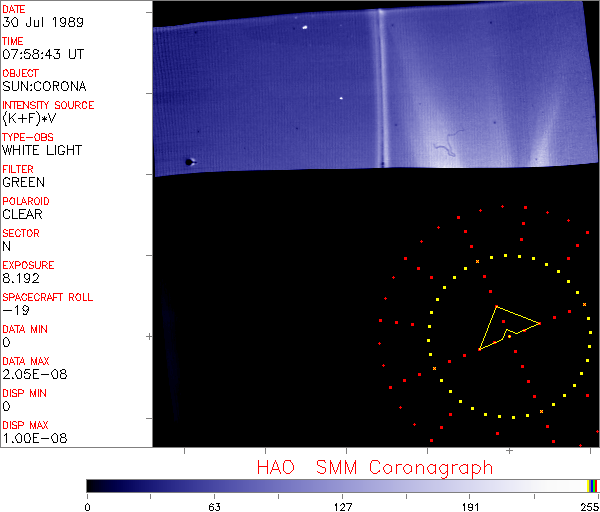
Task: Click the INTENSITY SOURCE label
Action: 48,105
